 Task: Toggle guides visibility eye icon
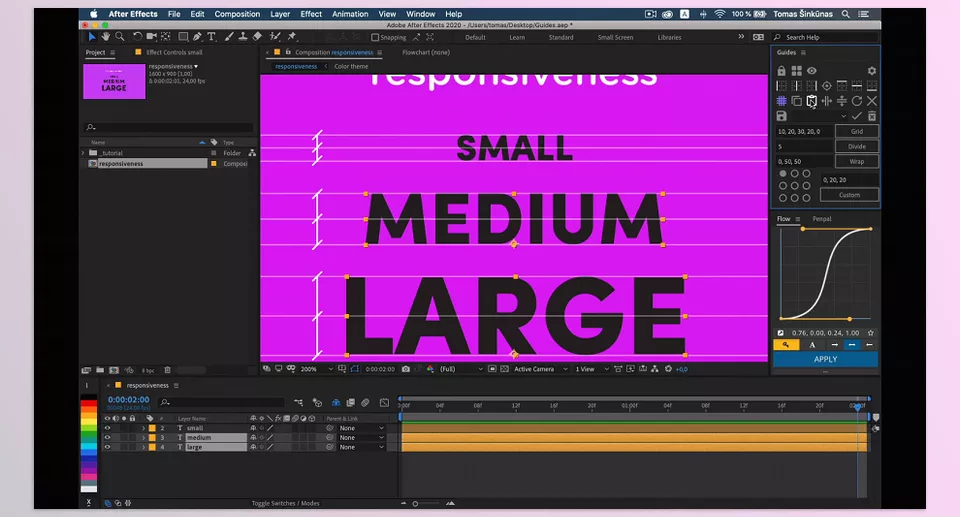812,70
